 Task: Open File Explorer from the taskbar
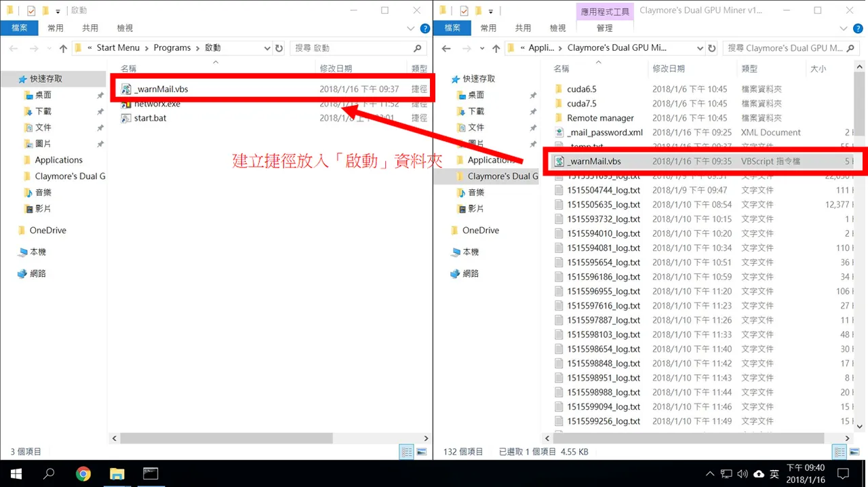click(x=117, y=473)
